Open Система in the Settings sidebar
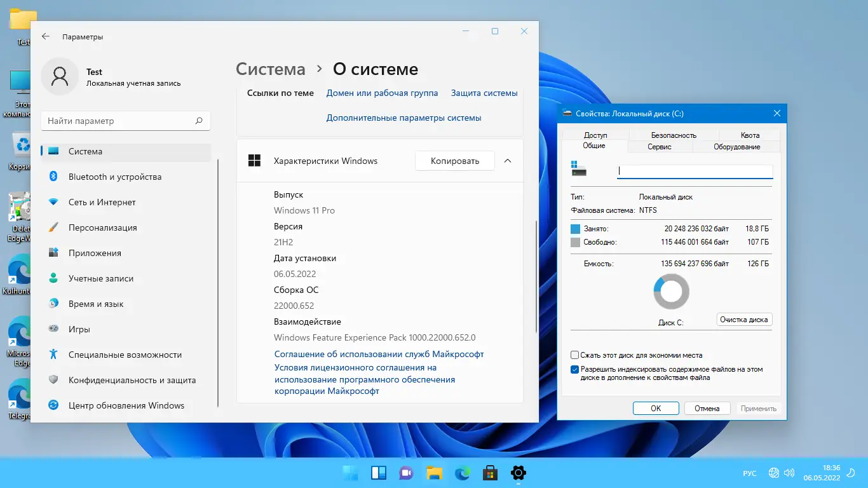The image size is (868, 488). click(126, 151)
